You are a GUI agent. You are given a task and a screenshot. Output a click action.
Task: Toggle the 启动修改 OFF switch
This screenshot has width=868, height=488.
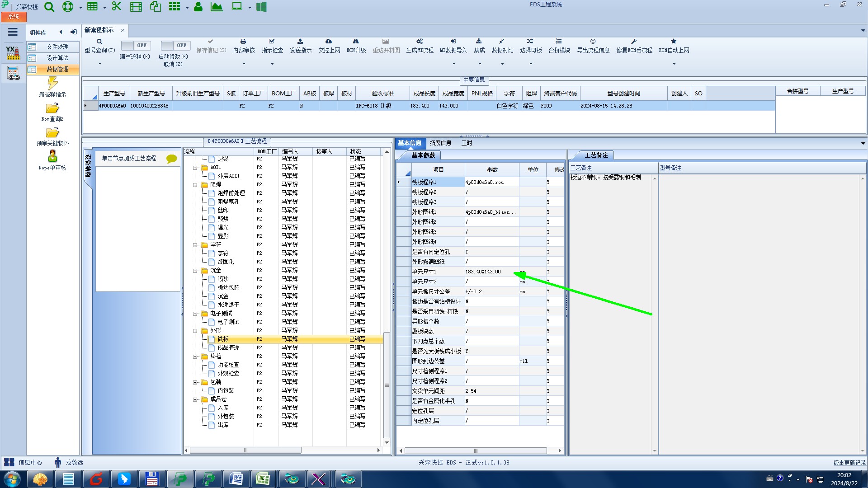175,45
